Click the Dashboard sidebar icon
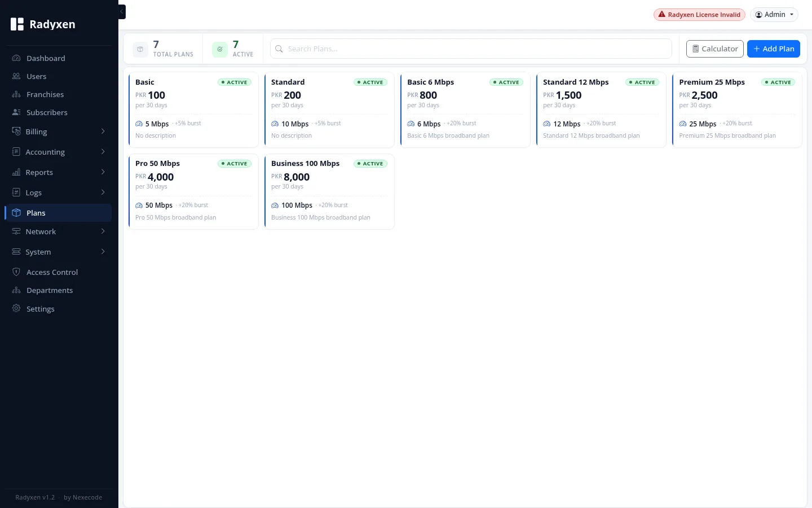Screen dimensions: 812x508 tap(16, 58)
